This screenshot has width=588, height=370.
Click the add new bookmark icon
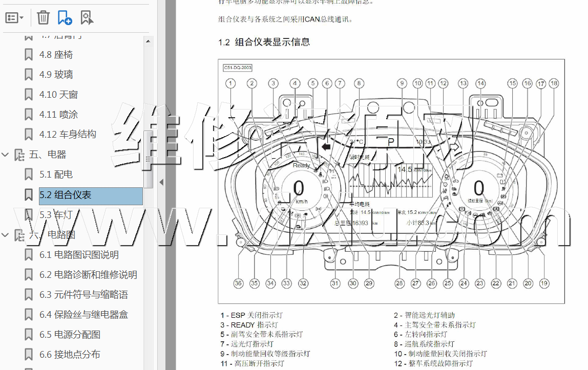(x=65, y=18)
